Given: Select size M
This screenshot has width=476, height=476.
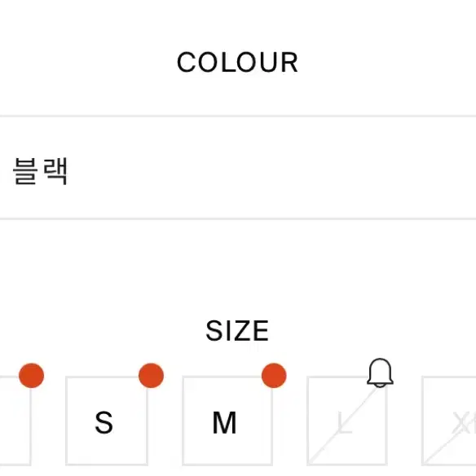Looking at the screenshot, I should (227, 421).
